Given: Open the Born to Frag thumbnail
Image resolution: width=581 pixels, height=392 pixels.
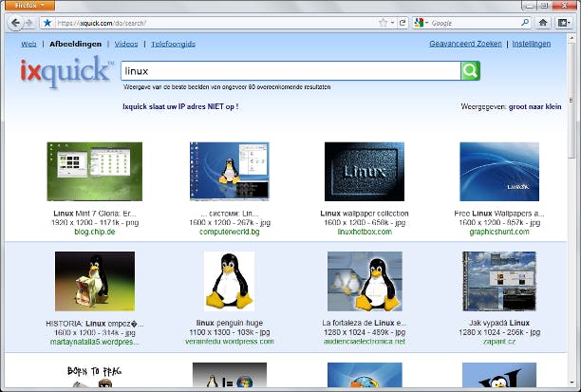Looking at the screenshot, I should pos(95,376).
